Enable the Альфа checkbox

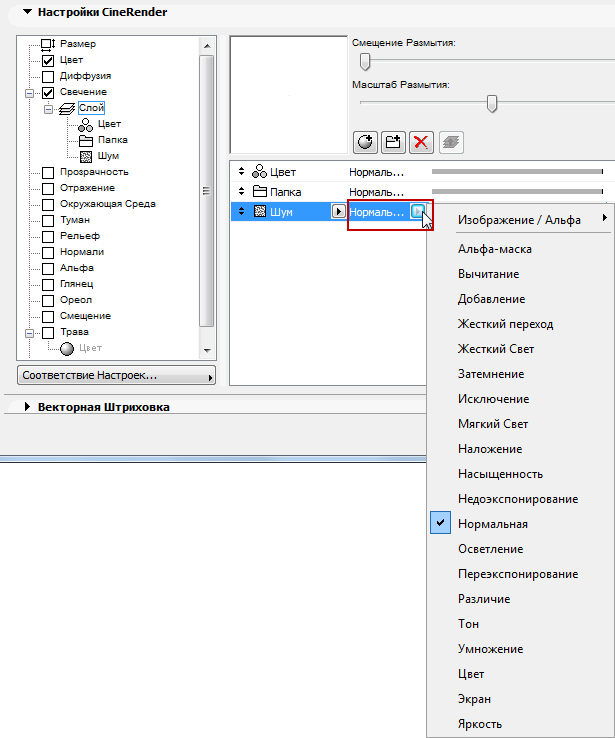(x=48, y=269)
